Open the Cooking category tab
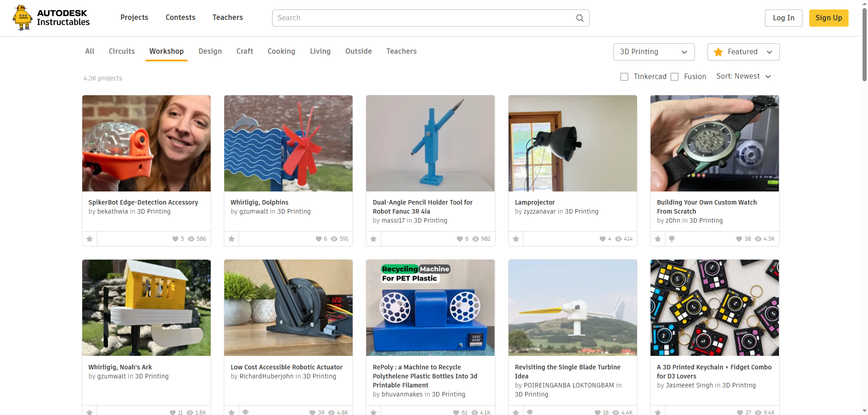The height and width of the screenshot is (415, 868). tap(281, 51)
